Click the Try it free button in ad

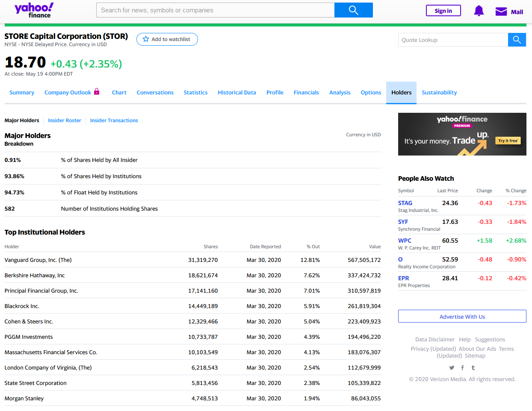pyautogui.click(x=508, y=141)
